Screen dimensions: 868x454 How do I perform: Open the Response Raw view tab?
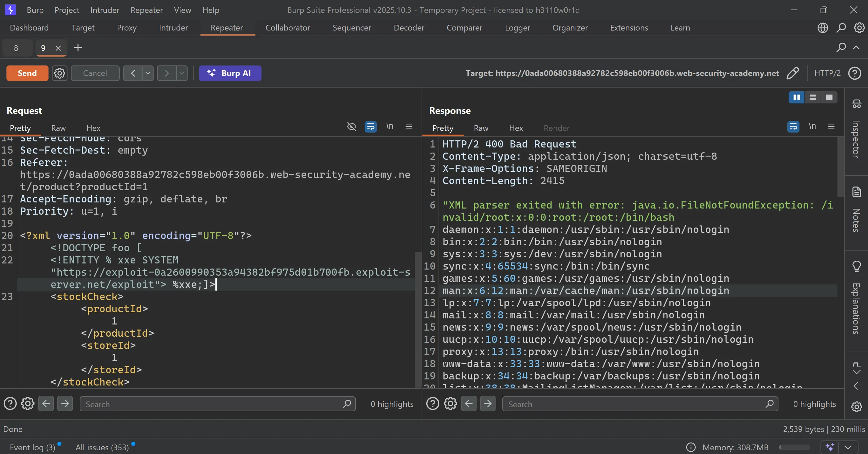(x=481, y=128)
